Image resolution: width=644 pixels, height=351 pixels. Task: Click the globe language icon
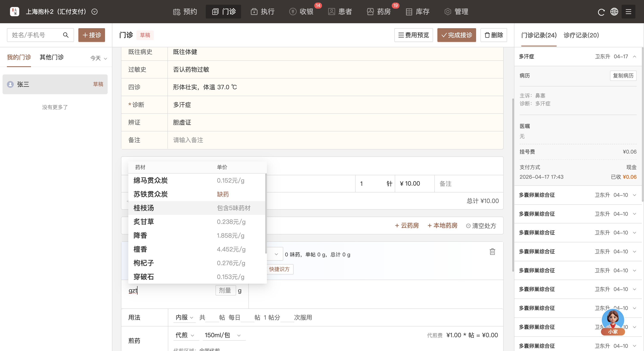[614, 12]
